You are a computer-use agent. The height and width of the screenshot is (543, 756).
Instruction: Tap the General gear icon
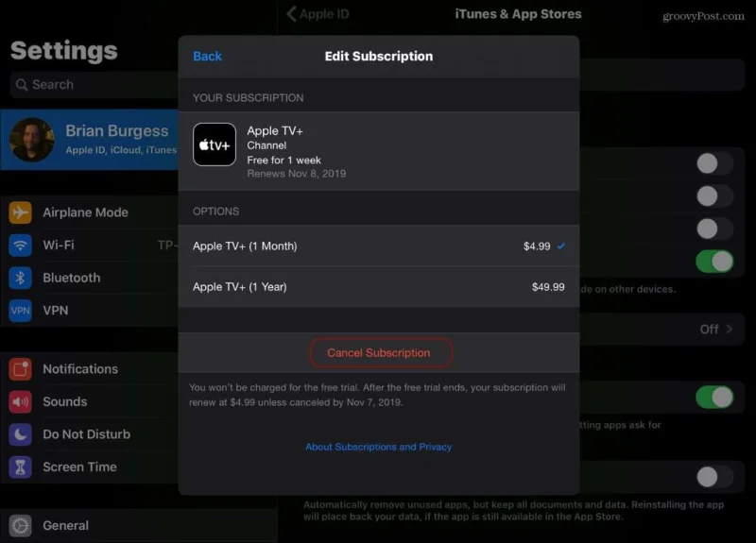(20, 526)
